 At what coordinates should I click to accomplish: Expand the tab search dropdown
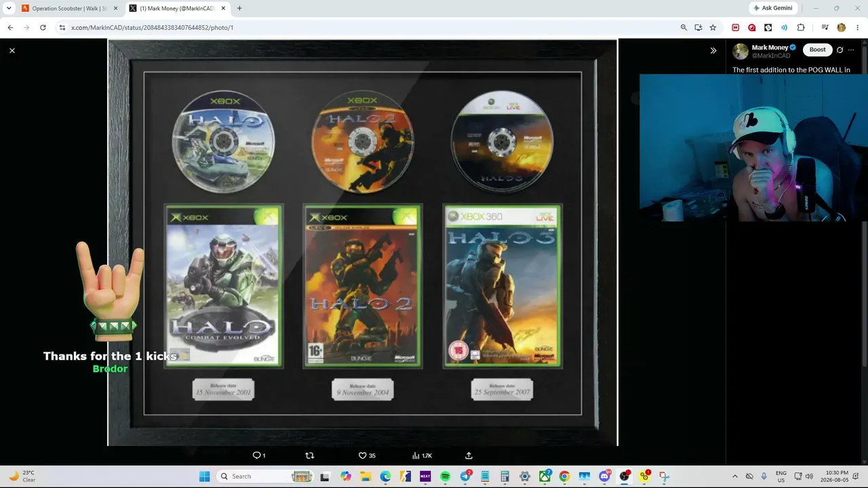pyautogui.click(x=9, y=8)
